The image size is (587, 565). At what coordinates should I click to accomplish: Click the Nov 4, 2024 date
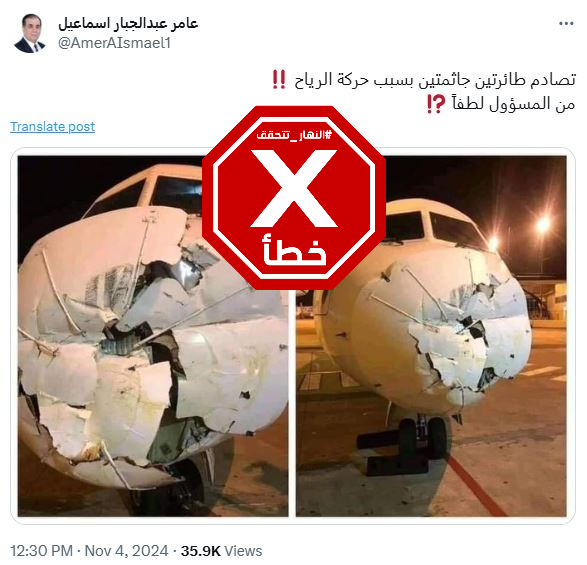[x=127, y=551]
